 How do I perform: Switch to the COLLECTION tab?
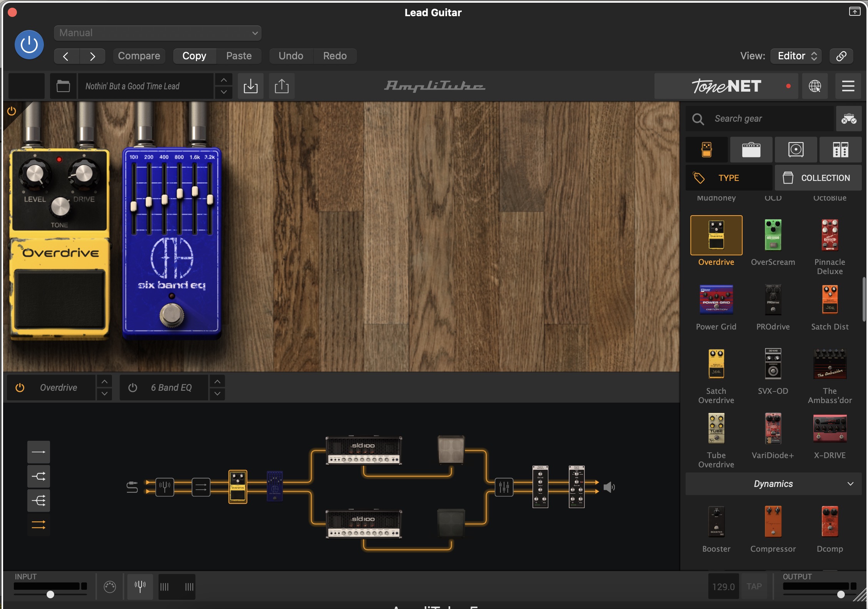[818, 178]
